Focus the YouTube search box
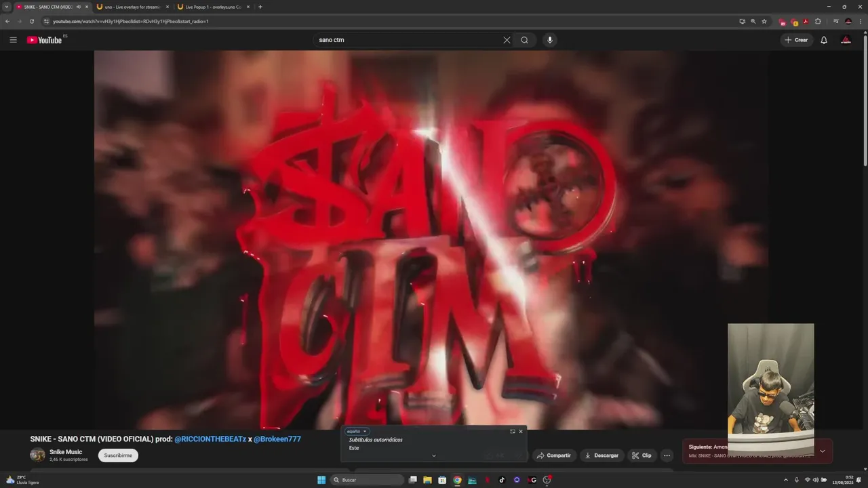 click(x=407, y=40)
